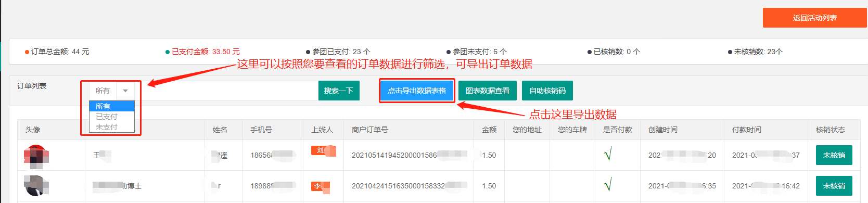Click the 是否付款 column header
Screen dimensions: 868x203
pyautogui.click(x=618, y=130)
